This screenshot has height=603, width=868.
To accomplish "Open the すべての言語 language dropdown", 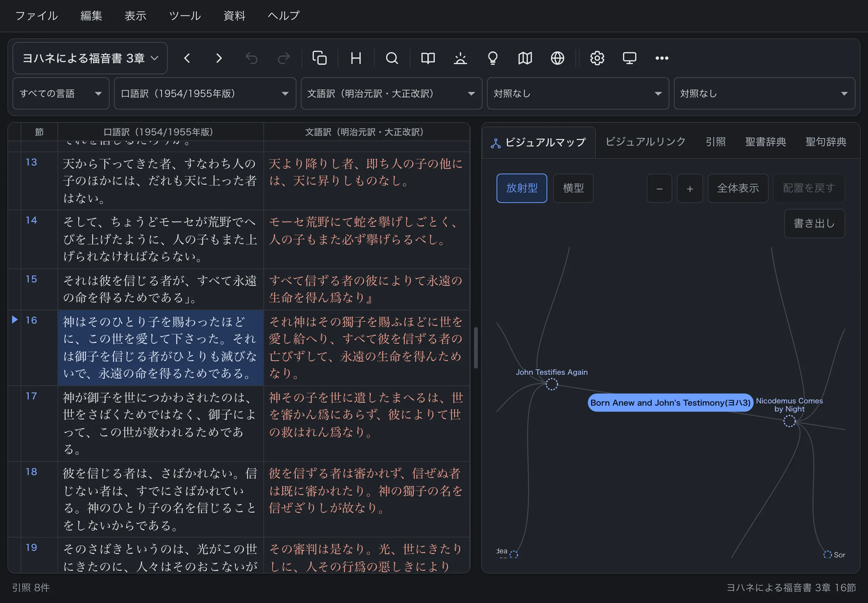I will point(61,93).
